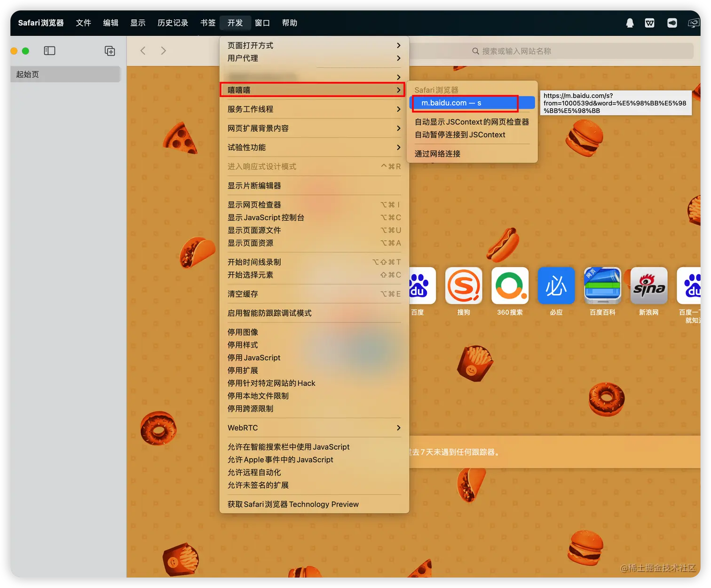The image size is (711, 588).
Task: Go back with the left arrow
Action: click(143, 51)
